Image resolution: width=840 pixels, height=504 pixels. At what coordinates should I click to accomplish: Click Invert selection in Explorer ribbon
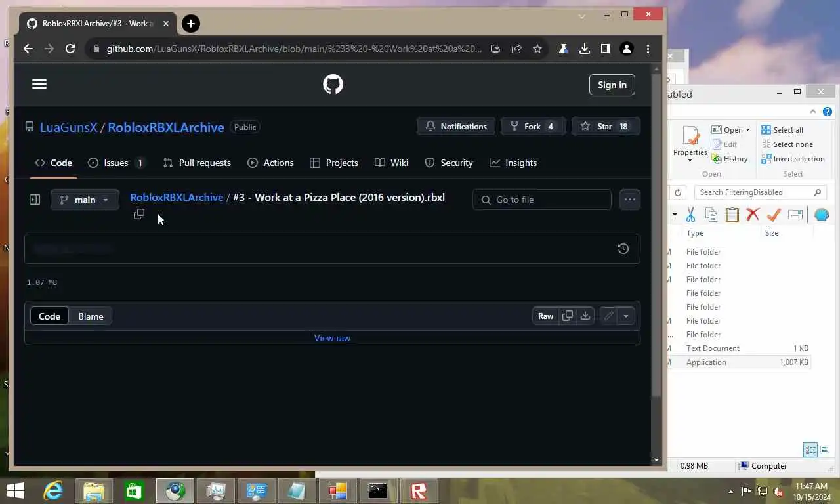793,159
